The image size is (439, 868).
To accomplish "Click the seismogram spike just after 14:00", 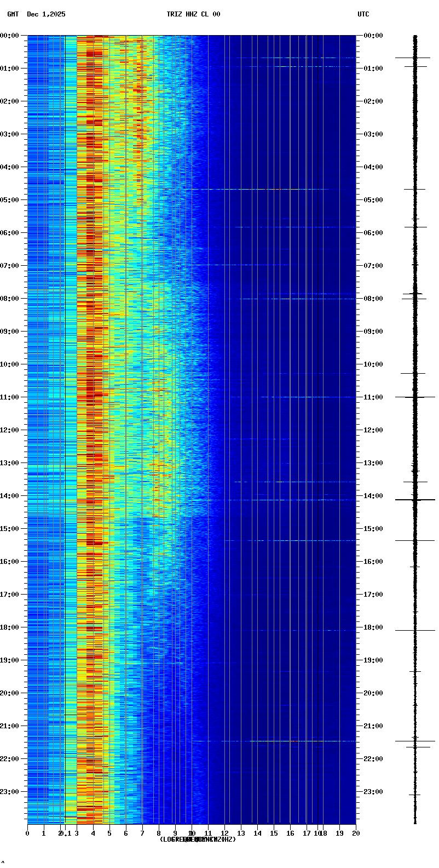I will pyautogui.click(x=415, y=500).
